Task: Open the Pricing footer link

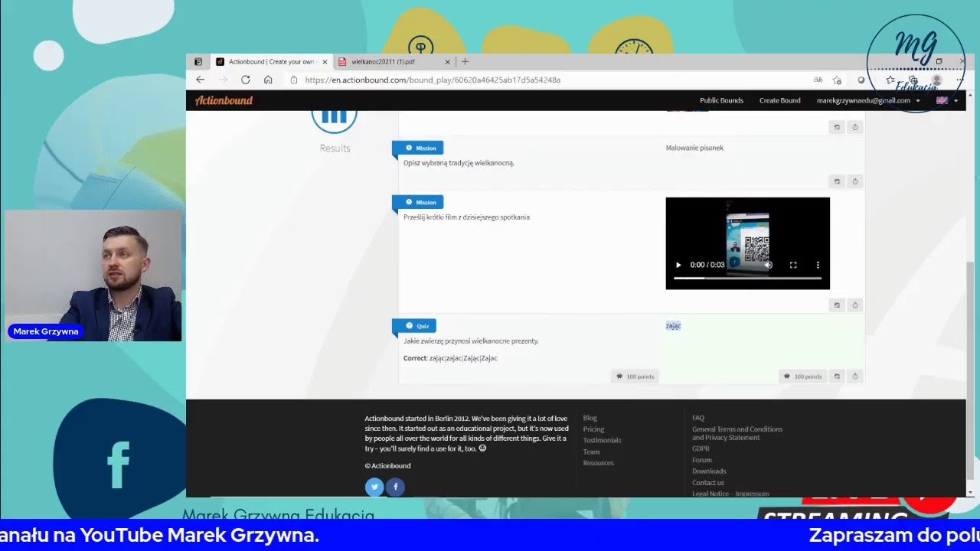Action: 593,429
